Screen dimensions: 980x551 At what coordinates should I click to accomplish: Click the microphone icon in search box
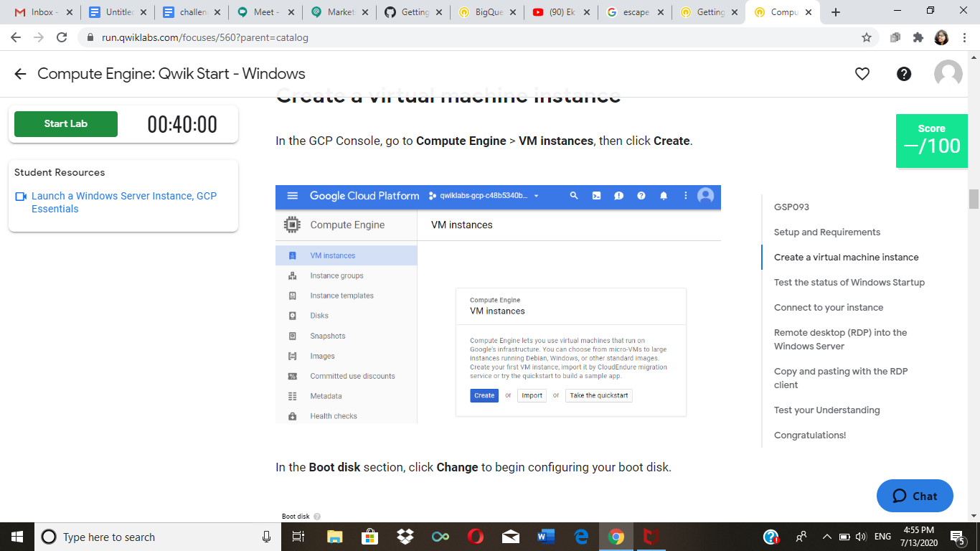coord(266,537)
